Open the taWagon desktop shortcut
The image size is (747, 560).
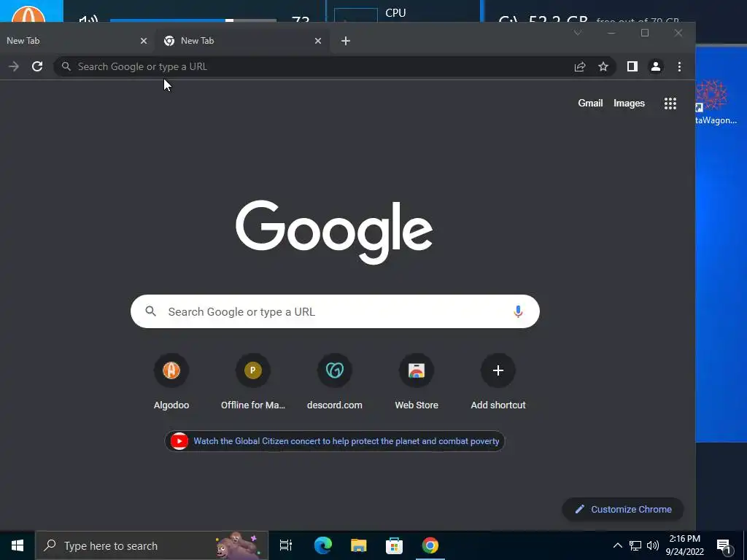[x=716, y=102]
